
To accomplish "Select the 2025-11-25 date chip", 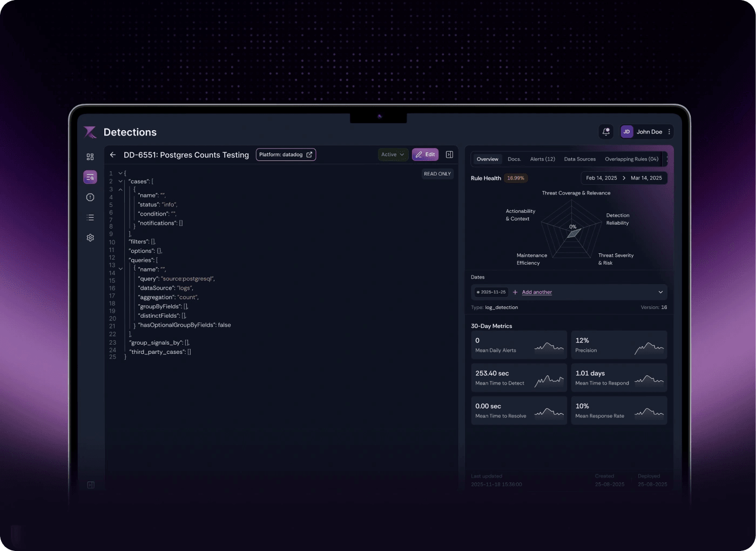I will click(x=491, y=292).
